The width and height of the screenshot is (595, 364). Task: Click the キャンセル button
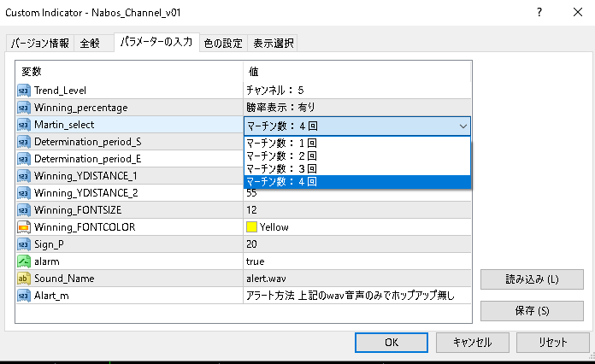coord(473,343)
